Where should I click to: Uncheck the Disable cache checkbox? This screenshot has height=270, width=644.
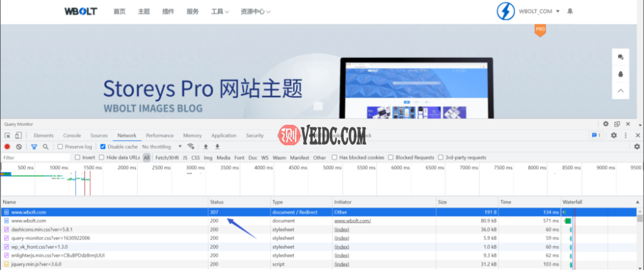pyautogui.click(x=103, y=147)
